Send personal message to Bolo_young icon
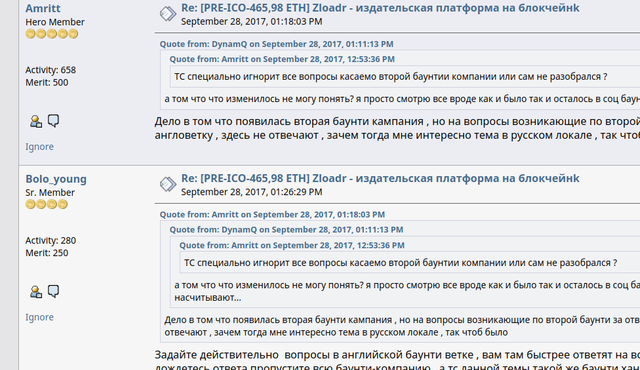 pyautogui.click(x=53, y=291)
